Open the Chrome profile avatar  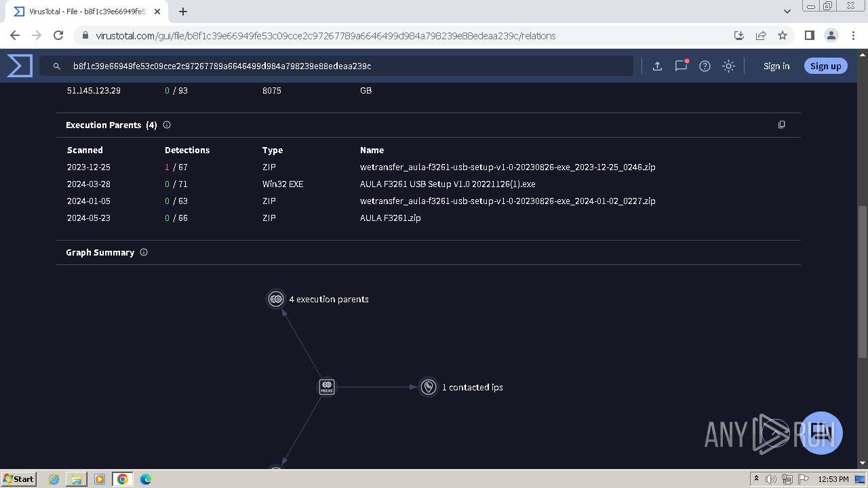tap(831, 35)
